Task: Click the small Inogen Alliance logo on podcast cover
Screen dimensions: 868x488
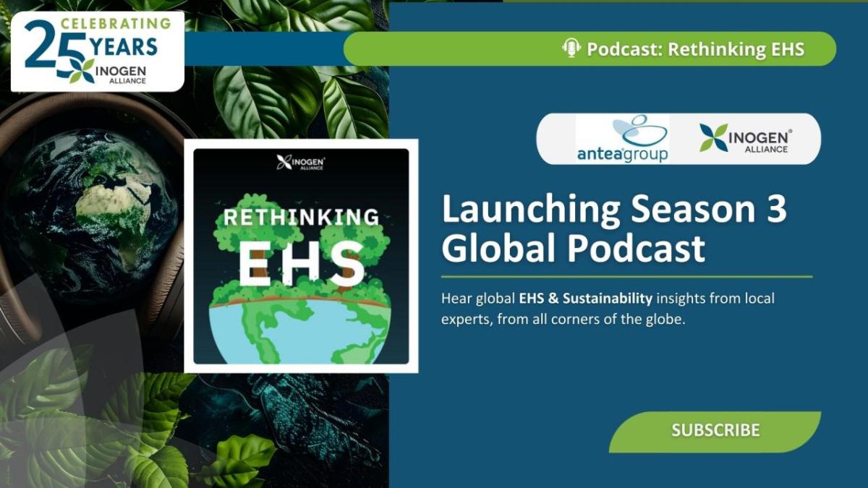Action: (300, 163)
